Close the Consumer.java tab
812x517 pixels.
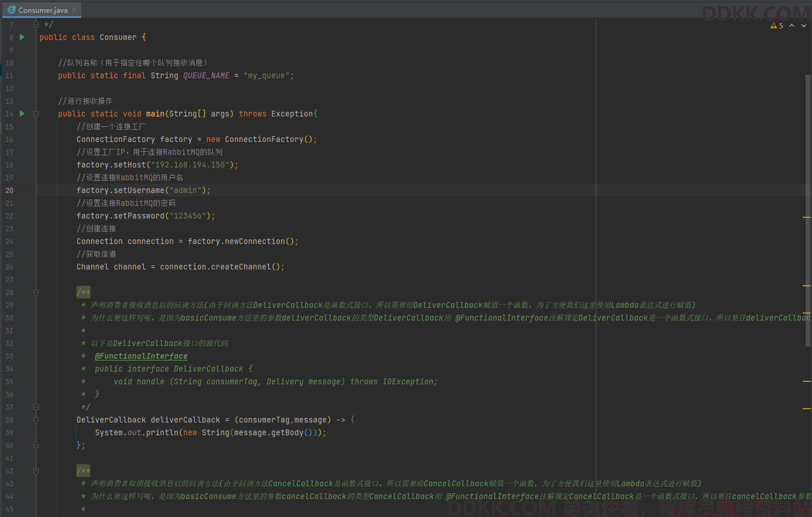pyautogui.click(x=74, y=10)
